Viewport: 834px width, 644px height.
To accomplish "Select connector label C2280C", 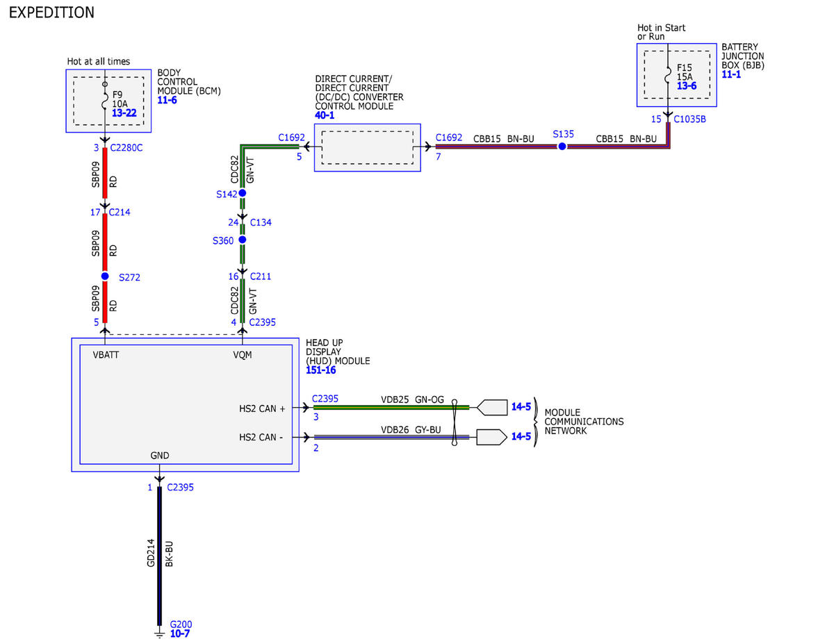I will point(126,148).
